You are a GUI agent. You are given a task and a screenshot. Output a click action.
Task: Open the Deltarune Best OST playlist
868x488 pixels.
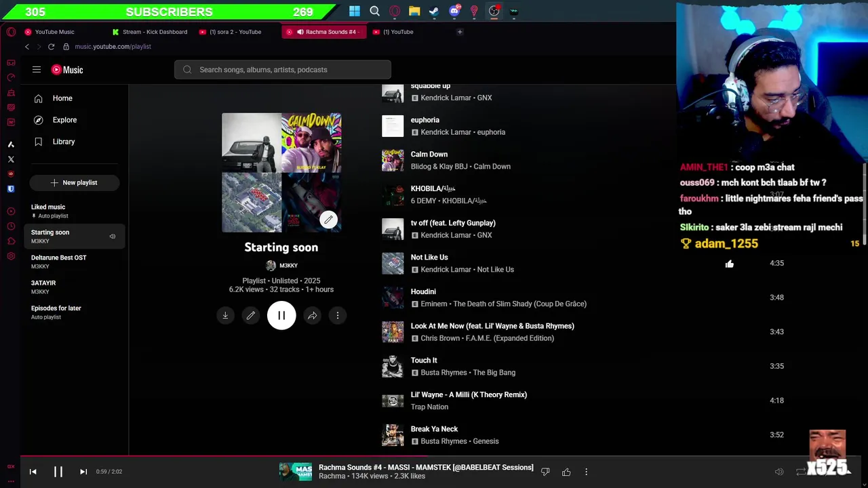click(75, 262)
